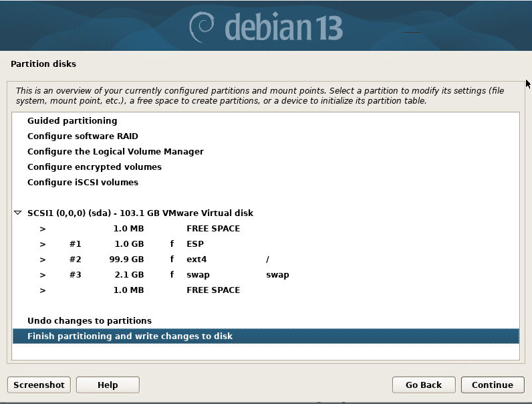The height and width of the screenshot is (404, 532).
Task: Click the 'f' flag on partition #1
Action: 172,243
